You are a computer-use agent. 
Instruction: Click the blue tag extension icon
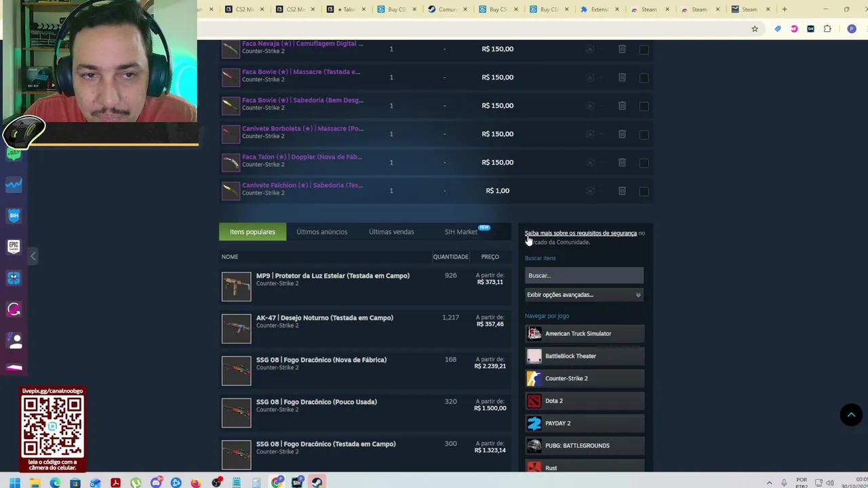(778, 29)
